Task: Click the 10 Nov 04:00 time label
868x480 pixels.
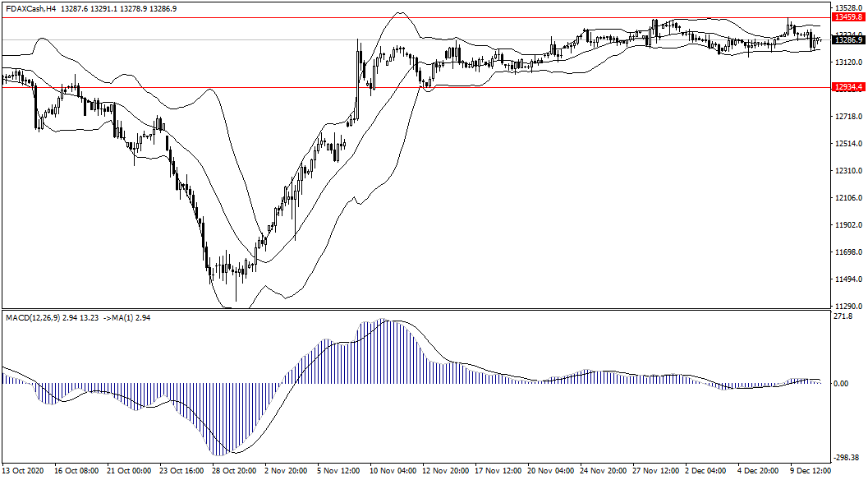Action: tap(392, 471)
